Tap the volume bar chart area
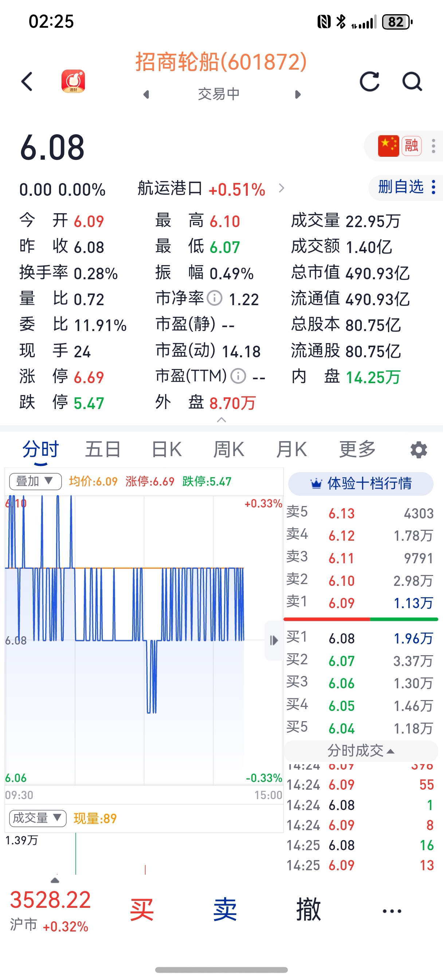The height and width of the screenshot is (980, 443). (x=144, y=853)
